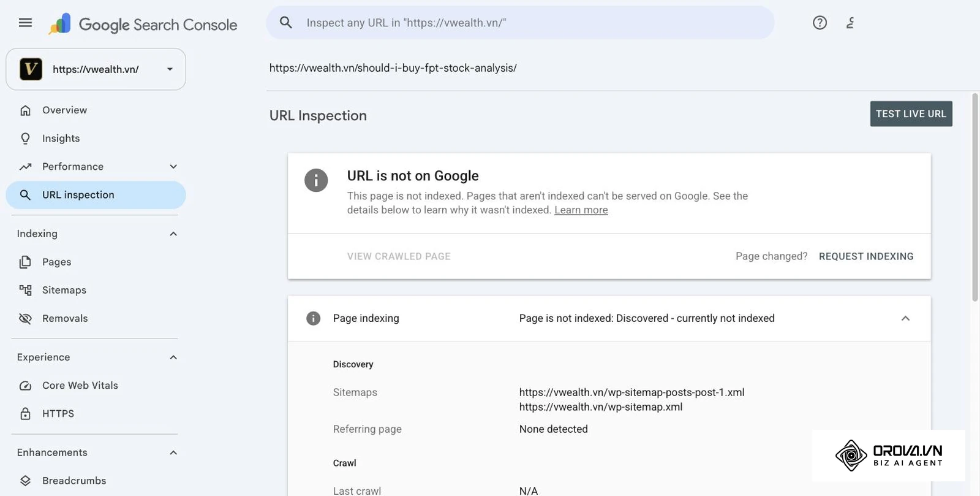Click the Google Search Console logo
The width and height of the screenshot is (980, 496).
click(x=143, y=25)
